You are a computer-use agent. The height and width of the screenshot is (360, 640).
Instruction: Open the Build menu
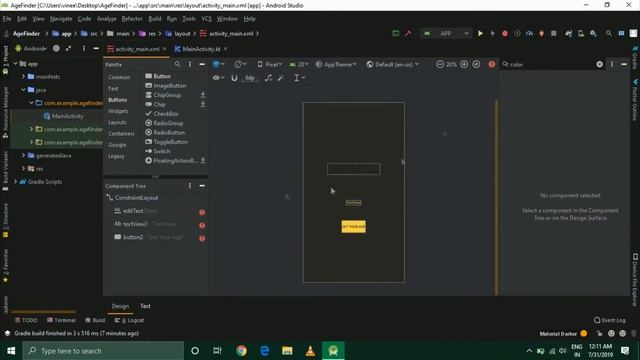155,19
